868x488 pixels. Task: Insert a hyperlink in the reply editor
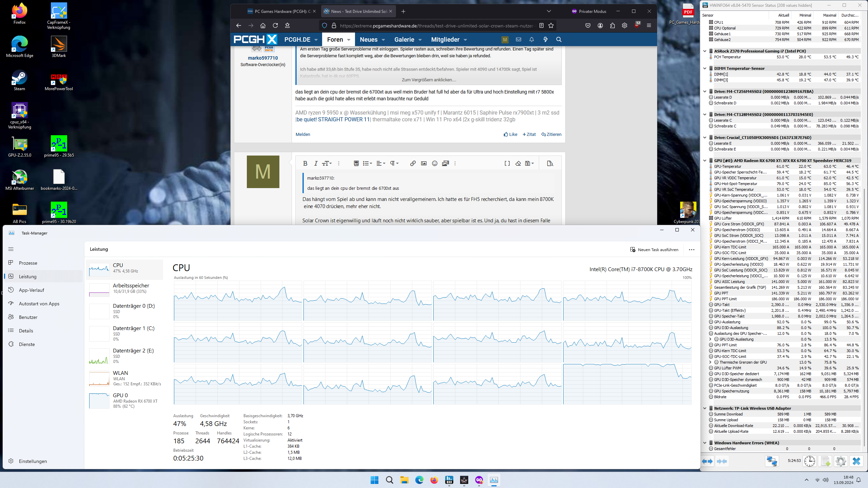click(x=413, y=163)
